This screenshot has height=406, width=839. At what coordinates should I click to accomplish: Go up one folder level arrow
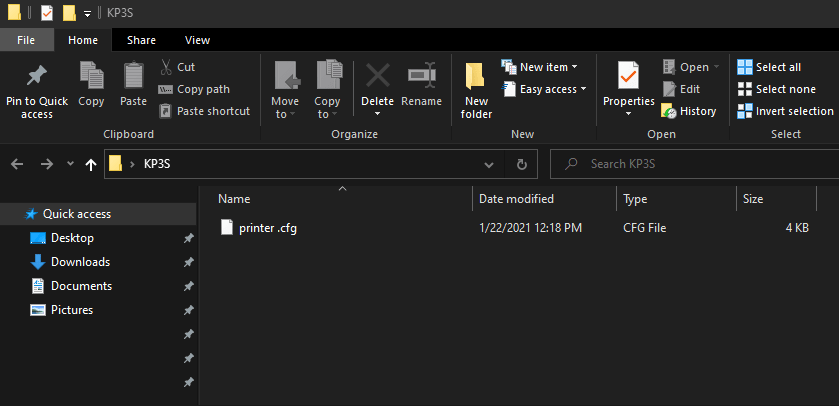pos(91,164)
